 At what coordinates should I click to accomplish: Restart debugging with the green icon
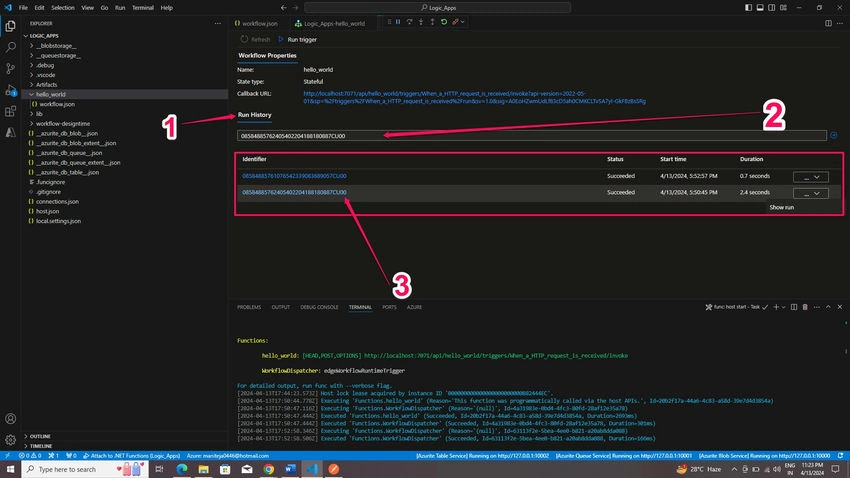point(443,22)
